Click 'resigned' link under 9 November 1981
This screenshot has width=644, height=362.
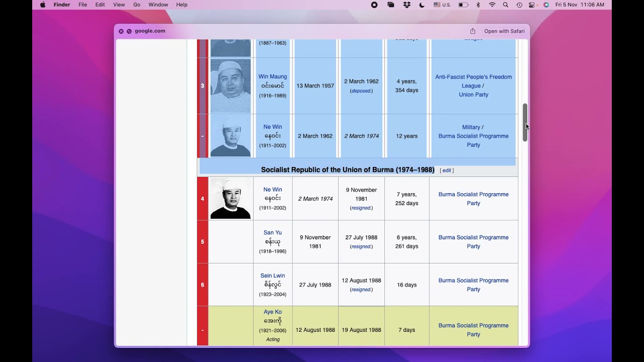(361, 208)
